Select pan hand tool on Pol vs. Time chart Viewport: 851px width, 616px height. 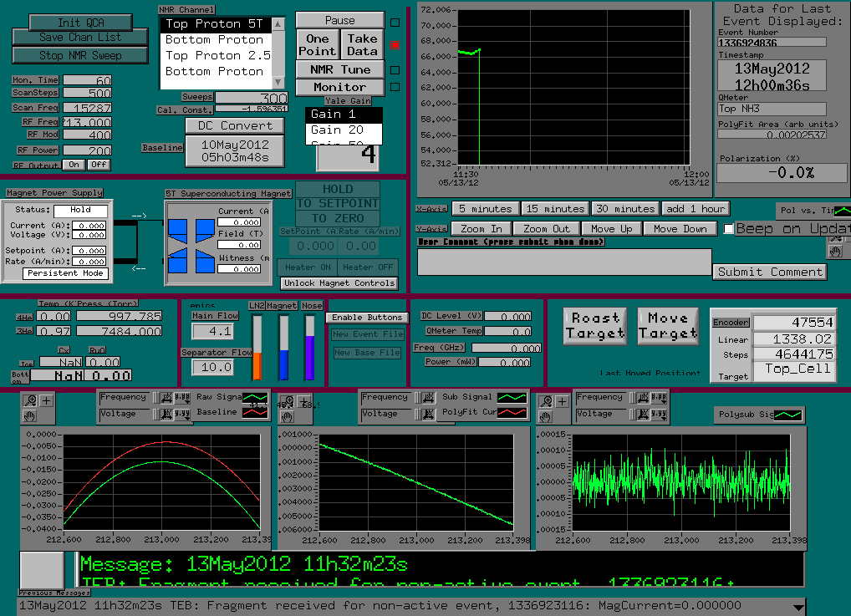(x=836, y=252)
